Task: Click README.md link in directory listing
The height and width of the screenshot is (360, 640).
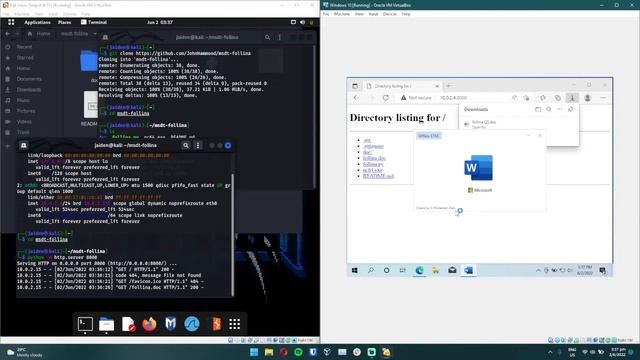Action: tap(378, 176)
